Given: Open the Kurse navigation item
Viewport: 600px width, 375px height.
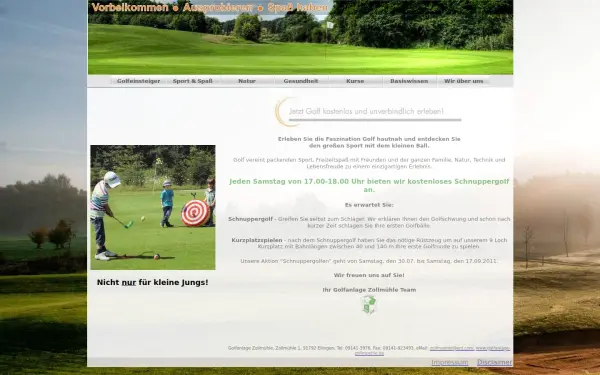Looking at the screenshot, I should [x=355, y=81].
